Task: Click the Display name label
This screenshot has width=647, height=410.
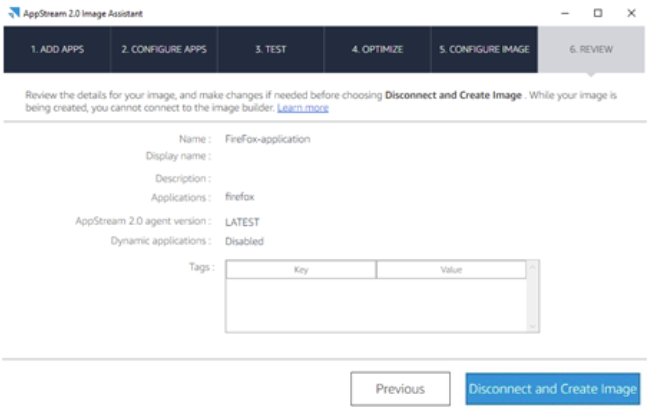Action: coord(178,156)
